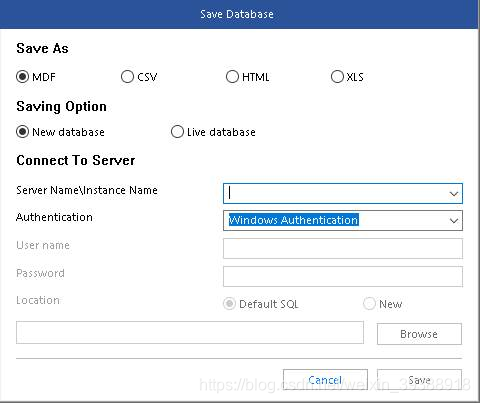The width and height of the screenshot is (480, 403).
Task: Click the Windows Authentication selected text
Action: pos(293,220)
